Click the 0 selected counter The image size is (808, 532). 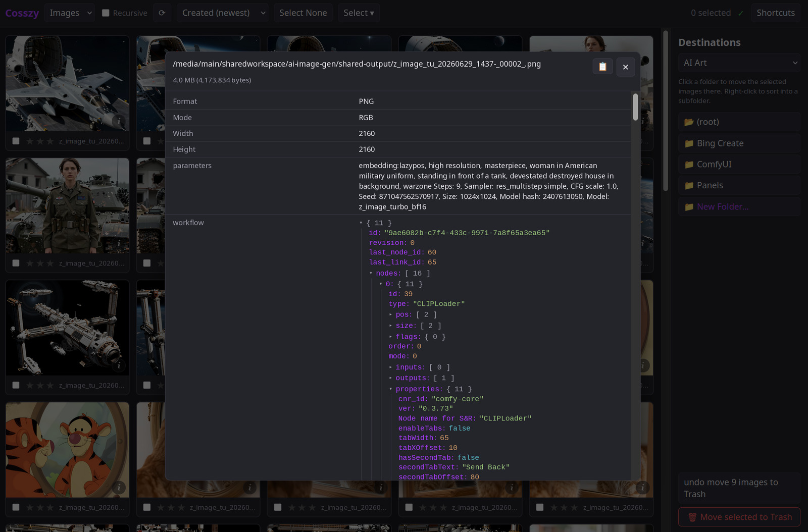711,13
